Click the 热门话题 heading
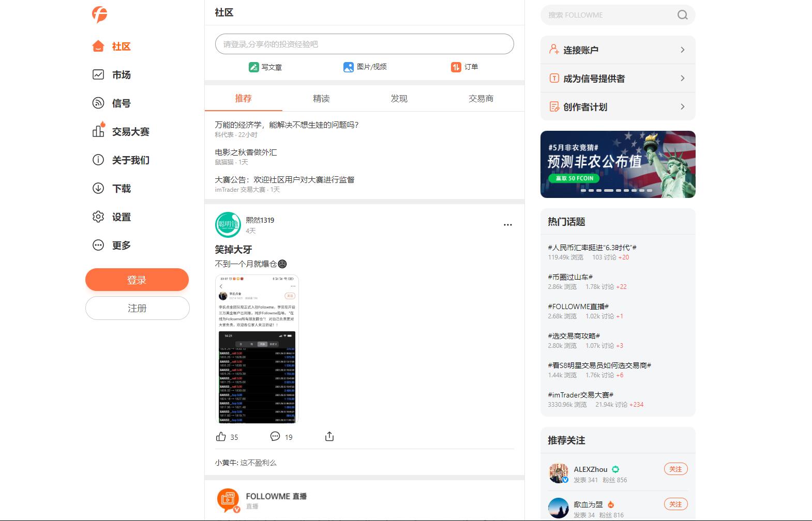Screen dimensions: 812x521 point(566,222)
